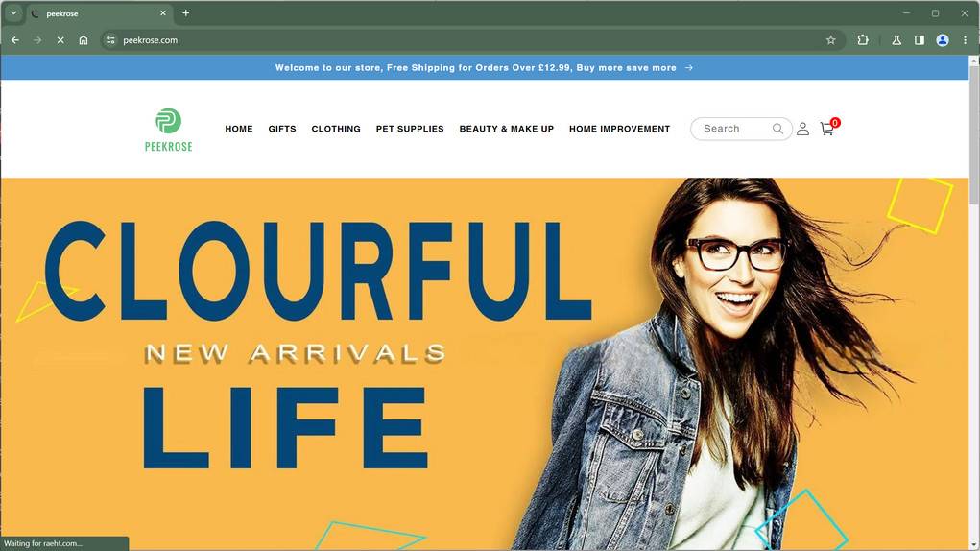980x551 pixels.
Task: Open the shopping cart icon
Action: coord(827,128)
